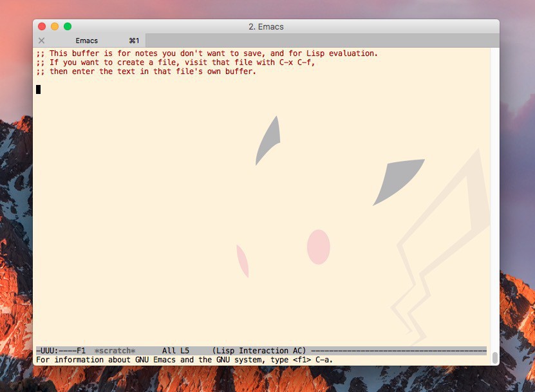
Task: Click the line "then enter the text in that file's"
Action: pos(146,71)
